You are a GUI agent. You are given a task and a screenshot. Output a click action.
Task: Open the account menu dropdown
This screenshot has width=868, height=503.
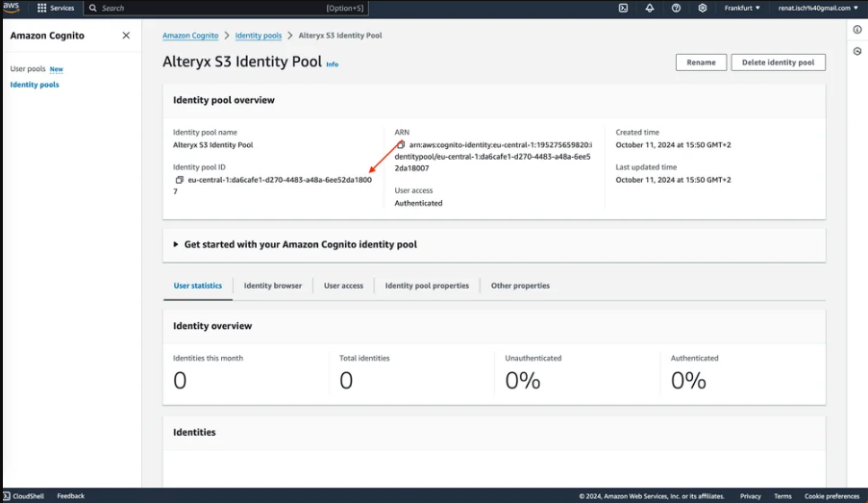[x=818, y=8]
